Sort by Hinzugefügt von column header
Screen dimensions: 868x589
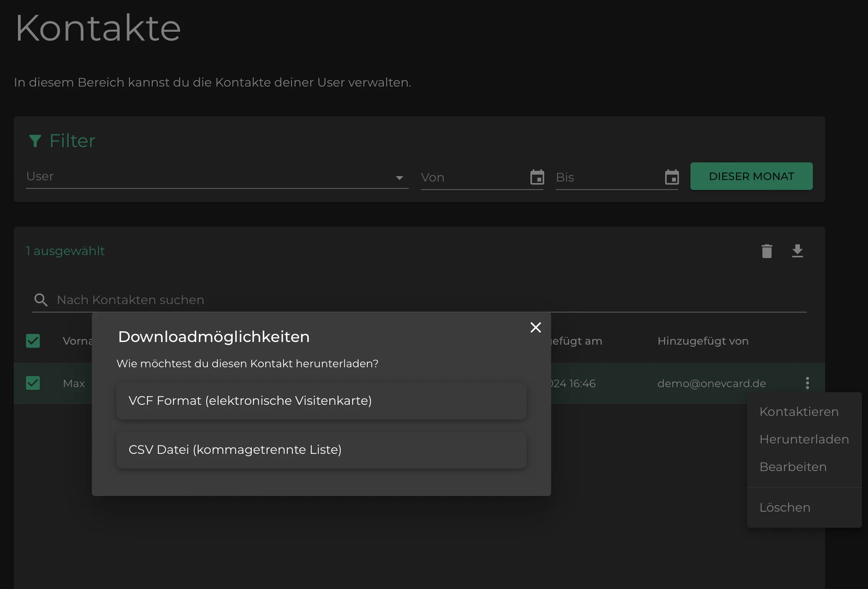703,341
